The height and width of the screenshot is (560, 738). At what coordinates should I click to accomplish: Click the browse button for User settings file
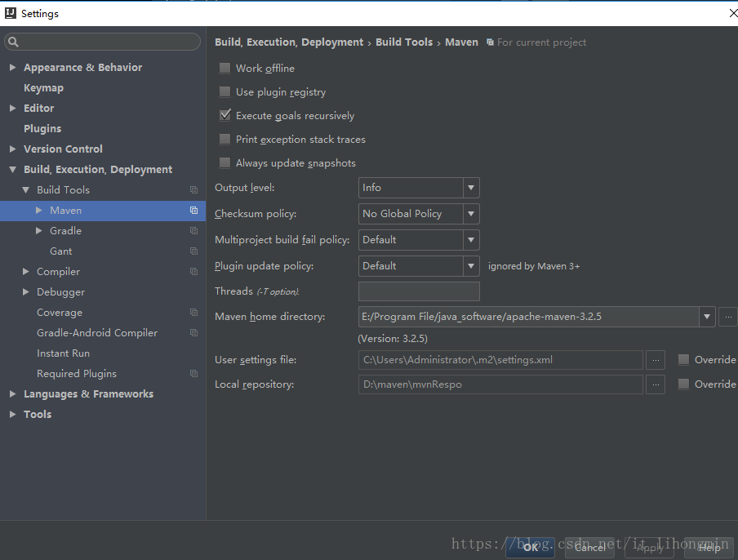pos(655,360)
